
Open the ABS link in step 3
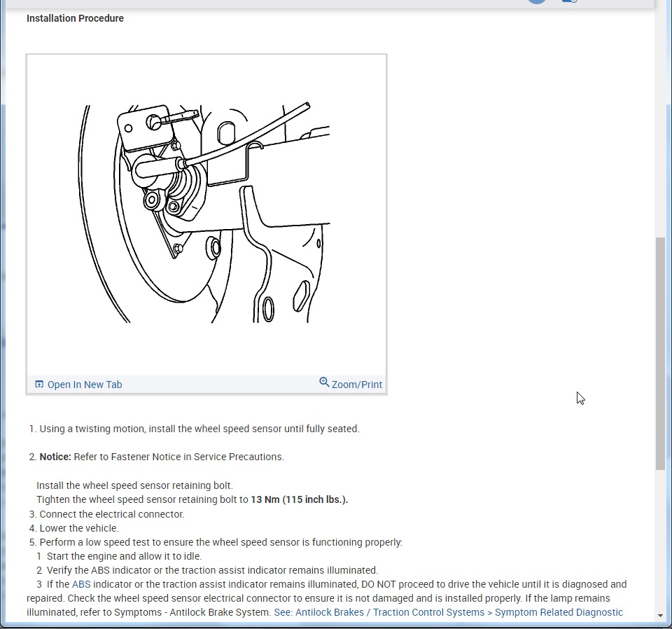81,584
